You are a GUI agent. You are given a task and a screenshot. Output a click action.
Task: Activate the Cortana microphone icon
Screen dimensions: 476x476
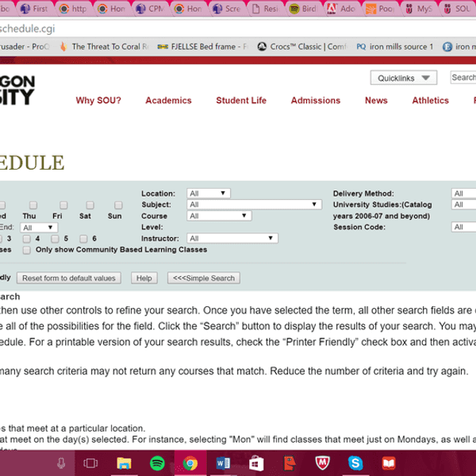61,463
